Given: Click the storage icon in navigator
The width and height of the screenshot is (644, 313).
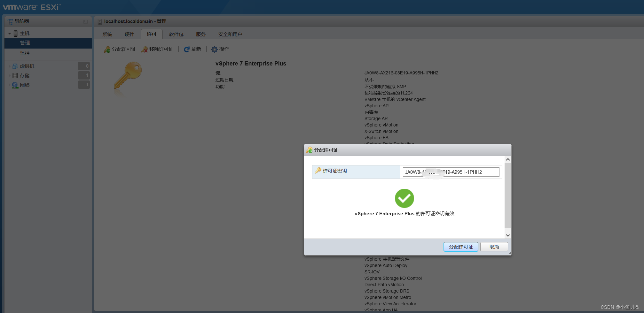Looking at the screenshot, I should tap(15, 76).
